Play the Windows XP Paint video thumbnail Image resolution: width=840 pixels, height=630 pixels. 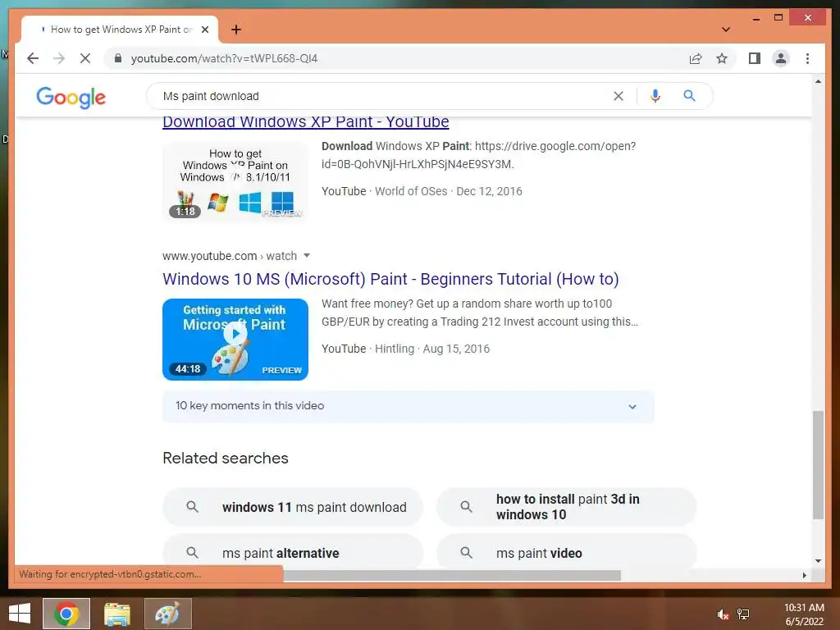[x=235, y=181]
